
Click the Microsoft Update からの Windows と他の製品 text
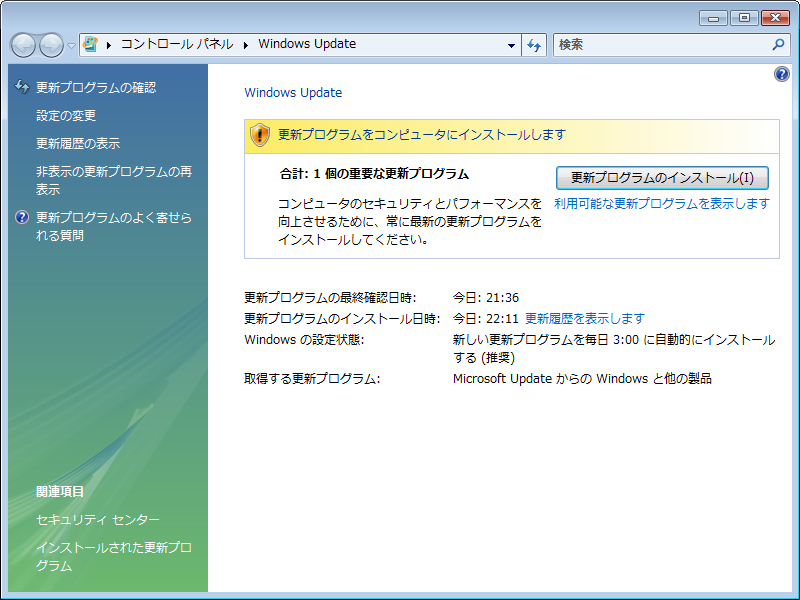[x=582, y=379]
